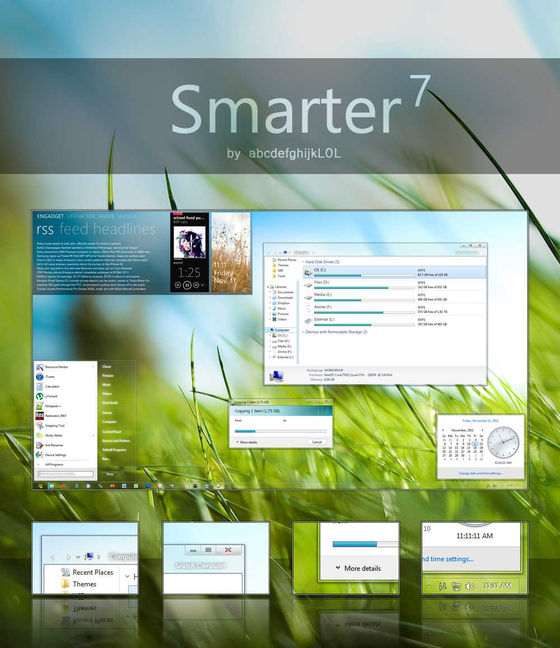
Task: Launch uTorrent from the Start menu
Action: (39, 396)
